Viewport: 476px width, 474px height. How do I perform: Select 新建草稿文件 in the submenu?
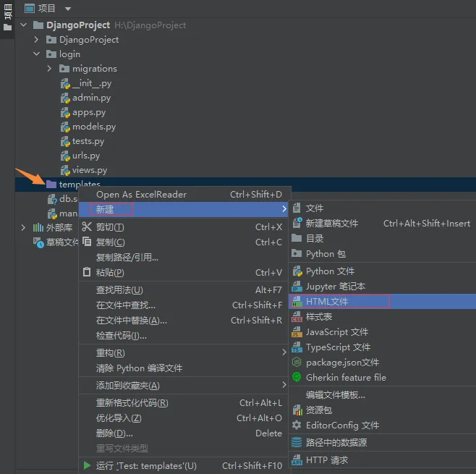click(x=383, y=223)
